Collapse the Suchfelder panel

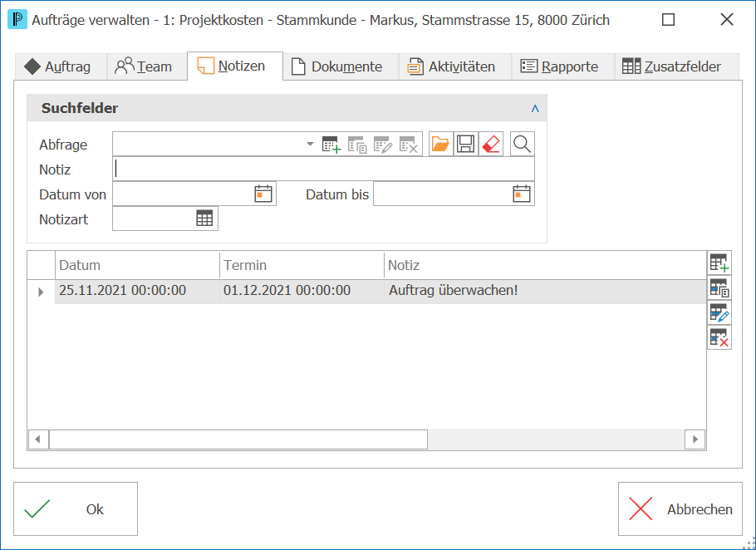click(535, 109)
